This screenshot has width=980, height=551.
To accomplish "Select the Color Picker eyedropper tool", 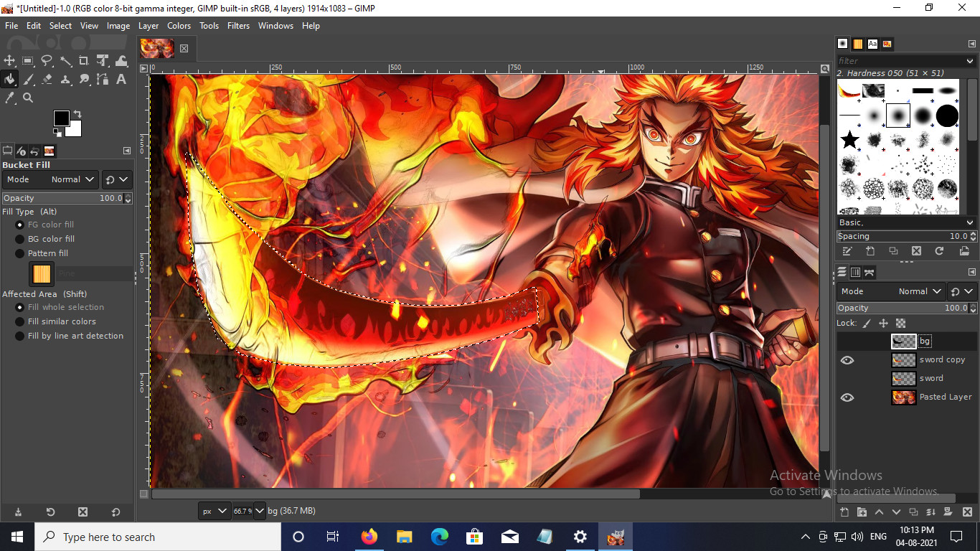I will pos(9,98).
